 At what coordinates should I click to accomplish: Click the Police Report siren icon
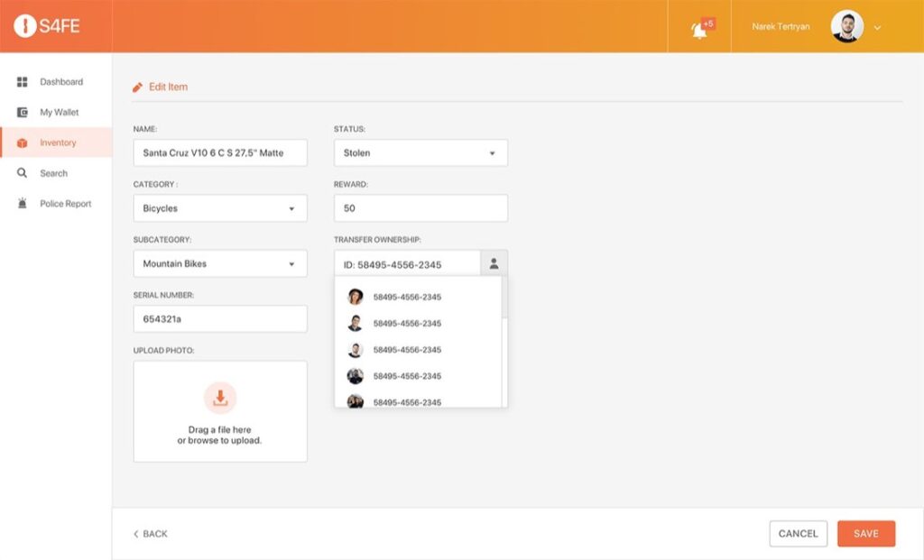23,203
